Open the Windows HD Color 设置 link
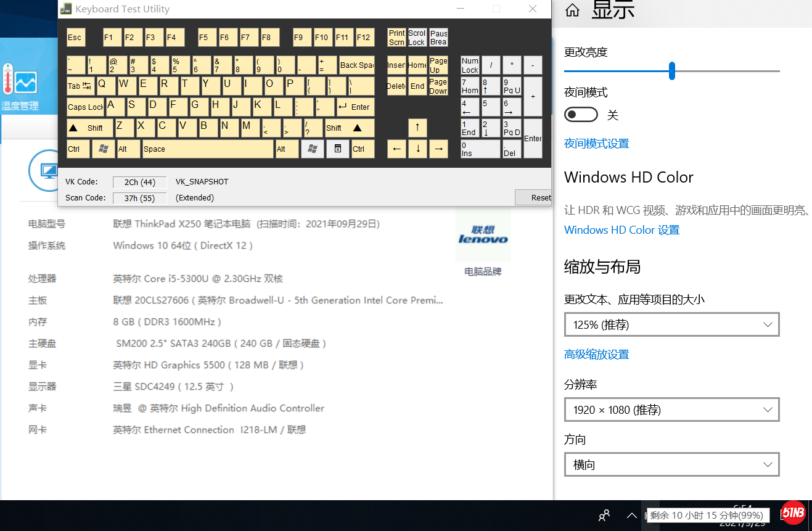This screenshot has width=812, height=531. coord(621,230)
